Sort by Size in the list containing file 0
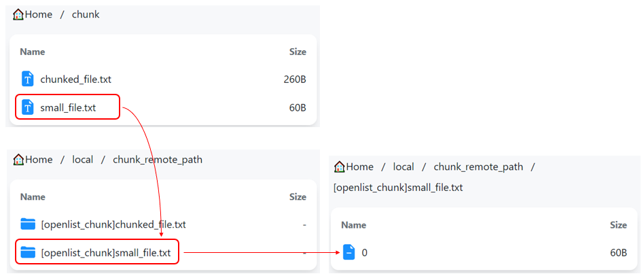The image size is (644, 276). click(x=618, y=225)
